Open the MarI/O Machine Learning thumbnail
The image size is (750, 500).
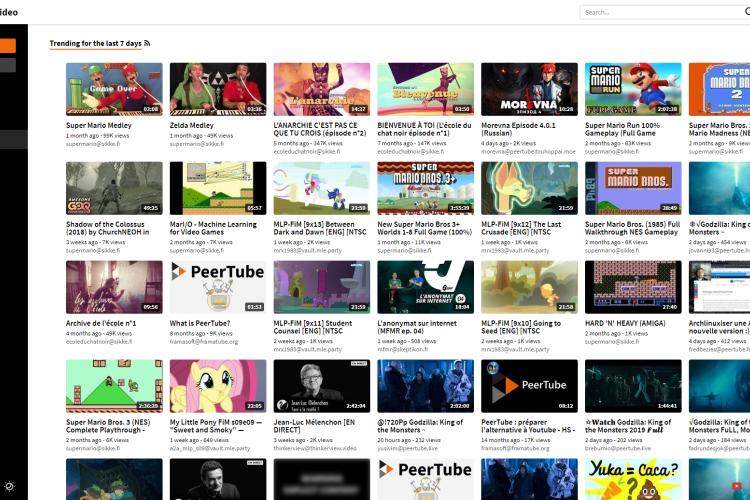click(x=218, y=188)
